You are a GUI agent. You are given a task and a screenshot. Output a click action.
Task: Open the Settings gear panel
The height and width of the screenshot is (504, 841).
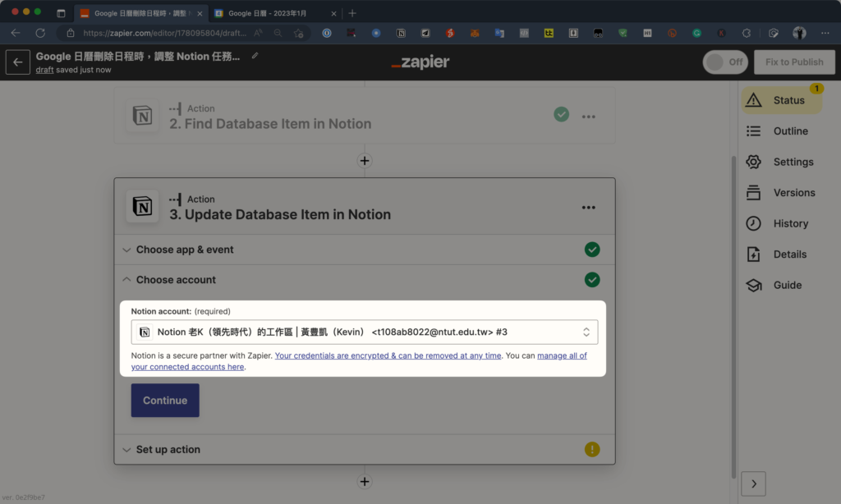780,162
